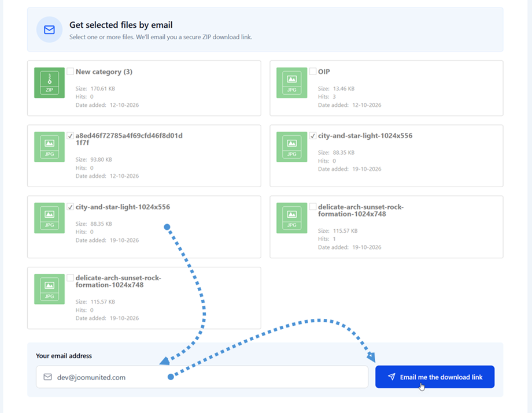Click the JPG icon of file a8ed46f72785a4f69cfd46f8d01d1f7f

tap(49, 147)
